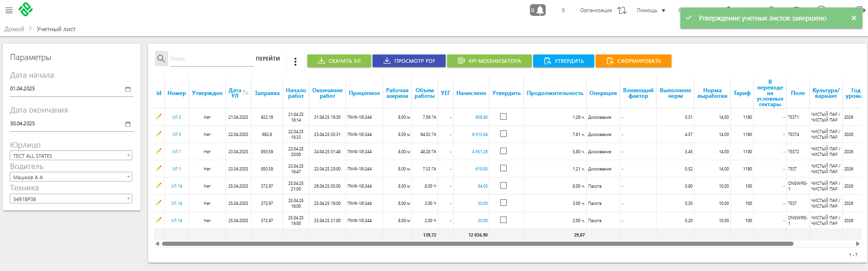Tick the approve checkbox for УЛ 5
Screen dimensions: 868x271
point(503,134)
